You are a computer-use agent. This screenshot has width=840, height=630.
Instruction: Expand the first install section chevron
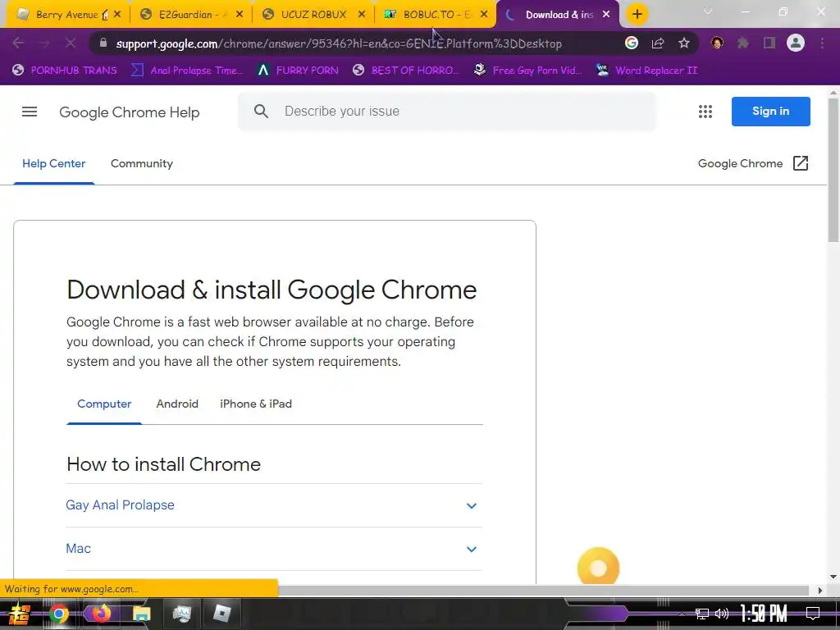[x=472, y=505]
